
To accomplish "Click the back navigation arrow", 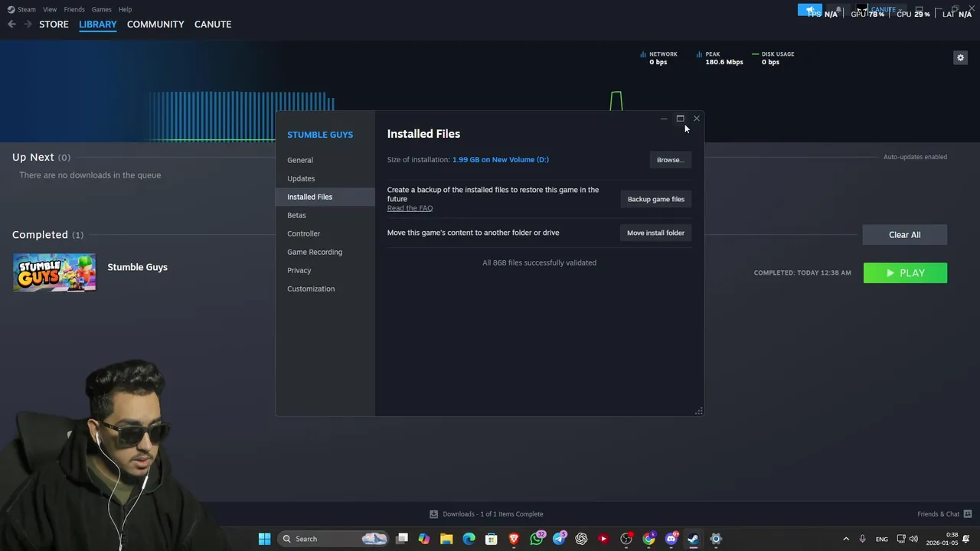I will [x=11, y=24].
